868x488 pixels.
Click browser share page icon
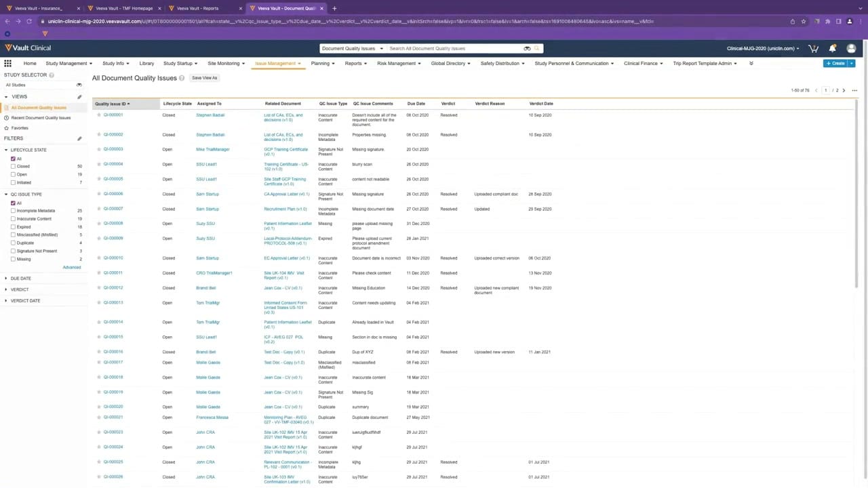pyautogui.click(x=792, y=21)
